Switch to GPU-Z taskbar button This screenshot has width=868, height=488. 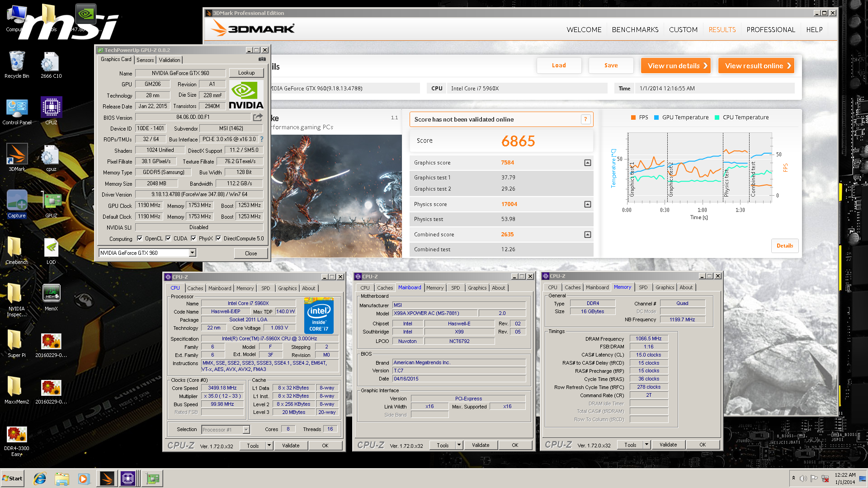click(153, 479)
